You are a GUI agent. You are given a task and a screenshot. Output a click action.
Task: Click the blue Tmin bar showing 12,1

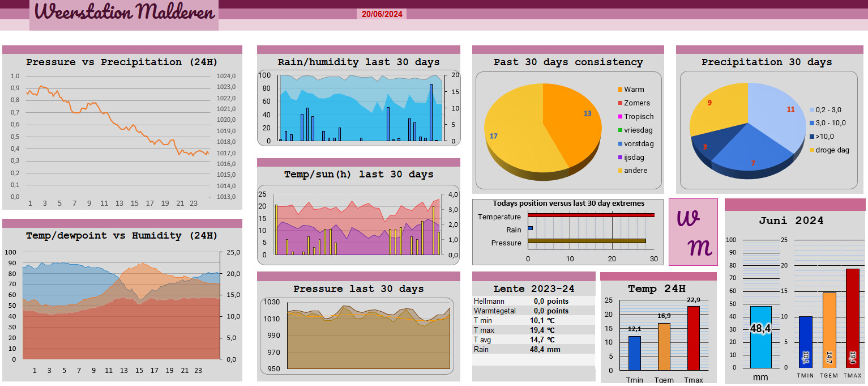[635, 353]
